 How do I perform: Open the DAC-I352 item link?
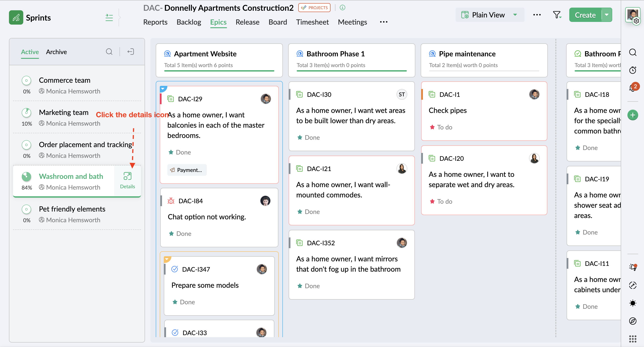[x=321, y=243]
